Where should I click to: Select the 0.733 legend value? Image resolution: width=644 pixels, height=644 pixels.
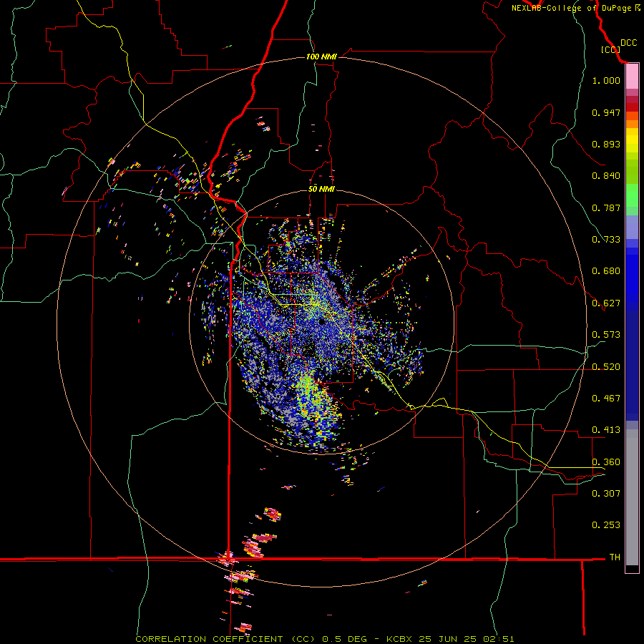pos(606,240)
